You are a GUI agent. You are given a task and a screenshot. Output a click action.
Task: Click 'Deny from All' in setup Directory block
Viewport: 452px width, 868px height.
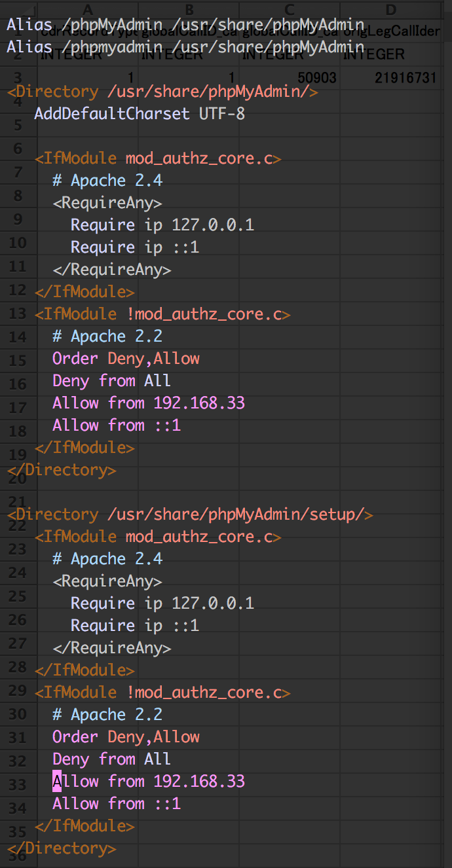tap(112, 759)
